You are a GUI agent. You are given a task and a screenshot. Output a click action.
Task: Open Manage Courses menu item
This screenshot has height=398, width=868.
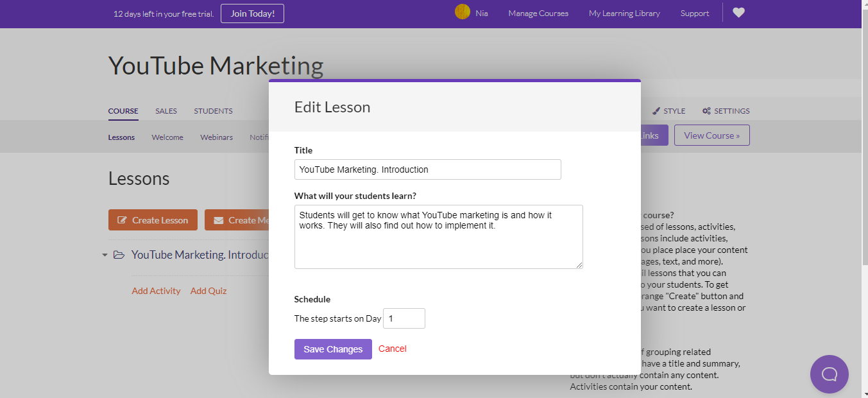538,13
